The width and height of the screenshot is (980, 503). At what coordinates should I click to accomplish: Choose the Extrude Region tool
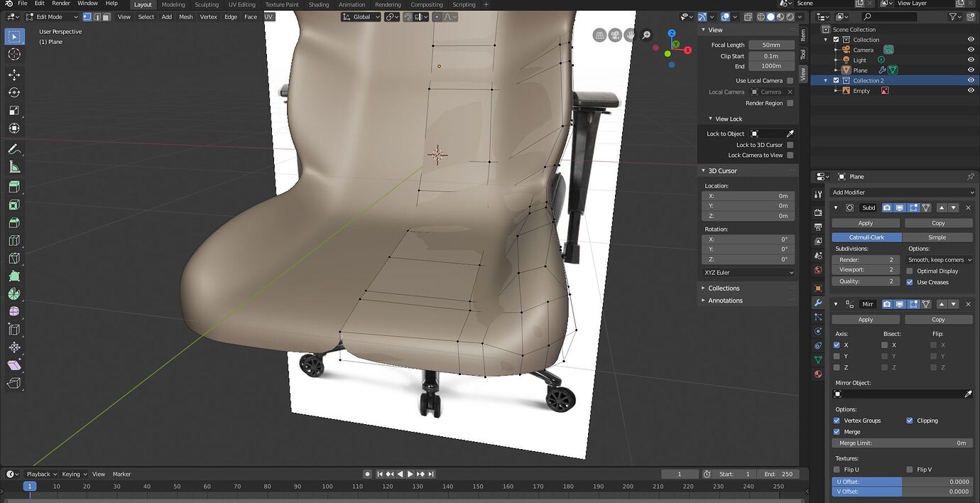click(14, 187)
